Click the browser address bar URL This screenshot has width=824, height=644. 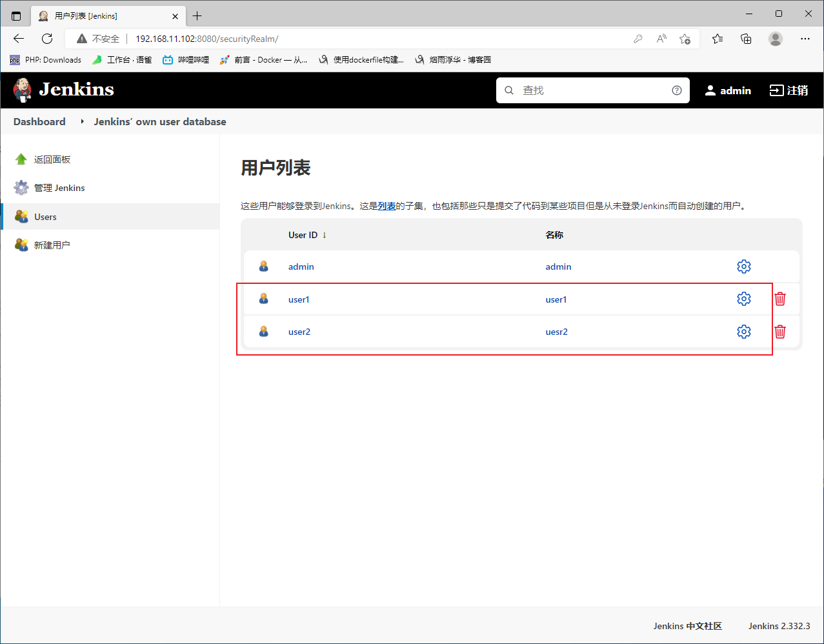point(207,39)
